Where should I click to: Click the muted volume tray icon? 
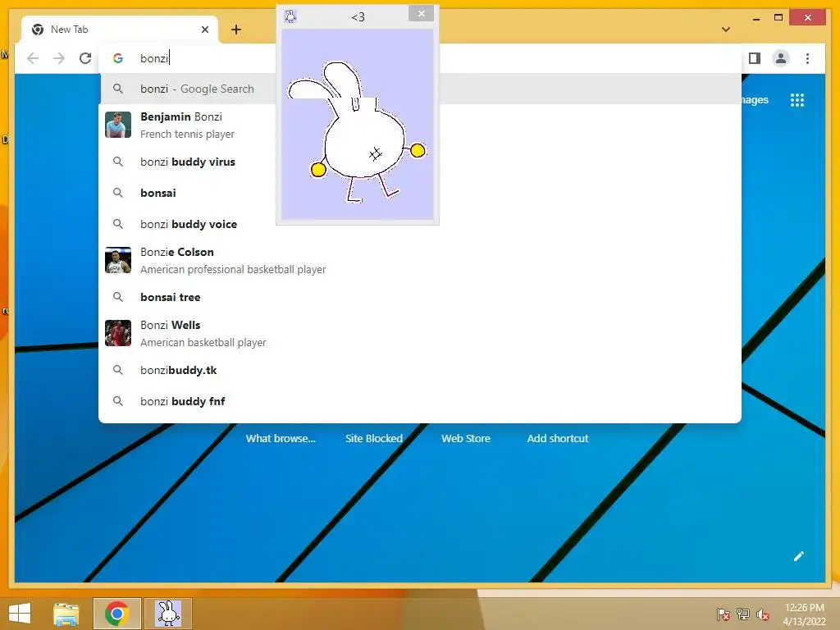tap(763, 614)
